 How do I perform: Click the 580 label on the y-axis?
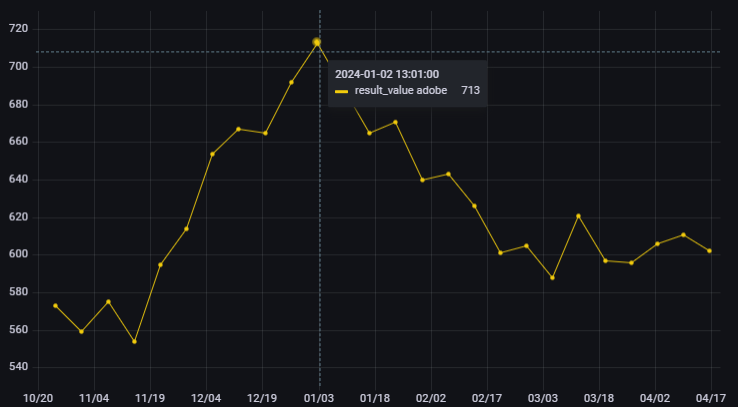(x=18, y=292)
